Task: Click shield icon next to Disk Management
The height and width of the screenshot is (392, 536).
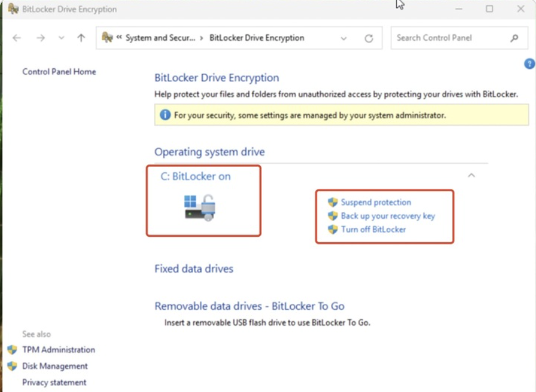Action: pyautogui.click(x=13, y=366)
